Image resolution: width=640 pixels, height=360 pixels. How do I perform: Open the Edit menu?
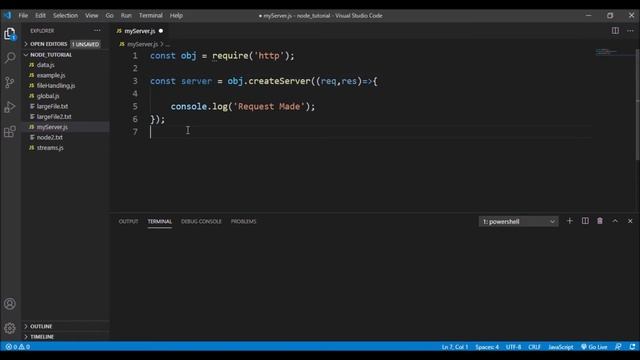40,16
